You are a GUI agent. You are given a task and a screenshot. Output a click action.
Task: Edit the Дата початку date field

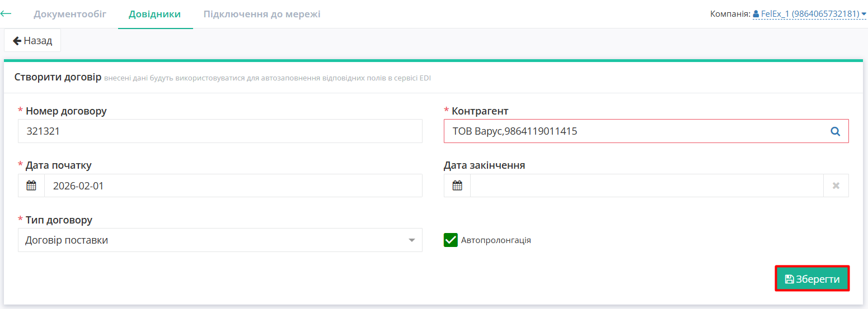233,186
